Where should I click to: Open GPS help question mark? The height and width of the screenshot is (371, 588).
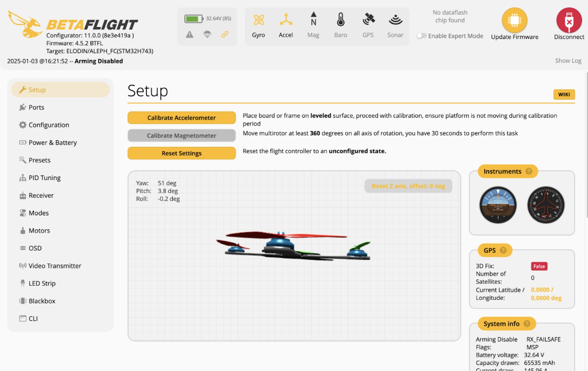[503, 250]
